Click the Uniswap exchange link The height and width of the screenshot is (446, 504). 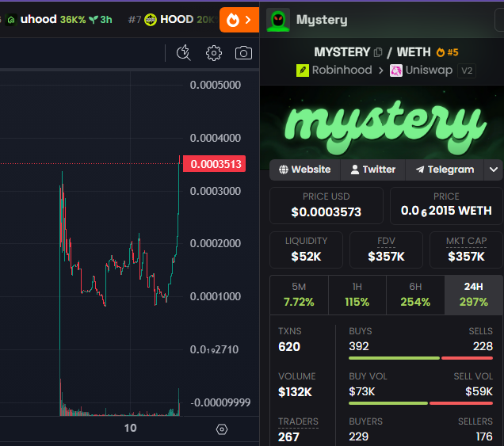pos(421,71)
